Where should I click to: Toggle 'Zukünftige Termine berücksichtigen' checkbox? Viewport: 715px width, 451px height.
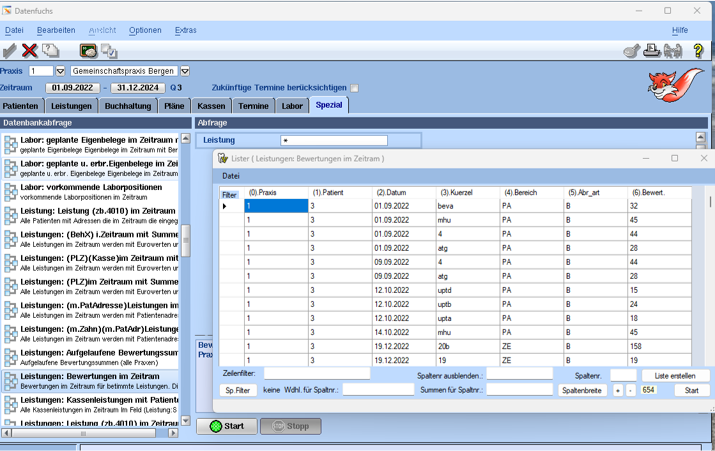click(354, 88)
